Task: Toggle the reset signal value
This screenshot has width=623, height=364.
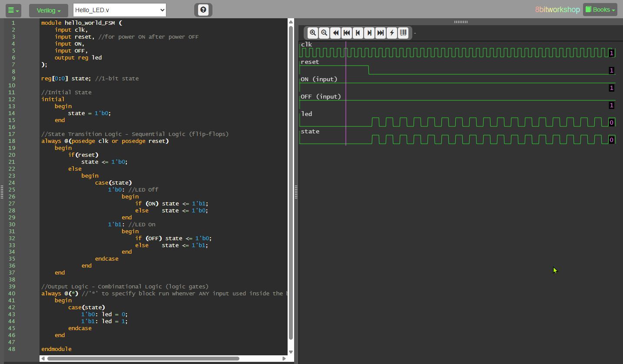Action: point(611,70)
